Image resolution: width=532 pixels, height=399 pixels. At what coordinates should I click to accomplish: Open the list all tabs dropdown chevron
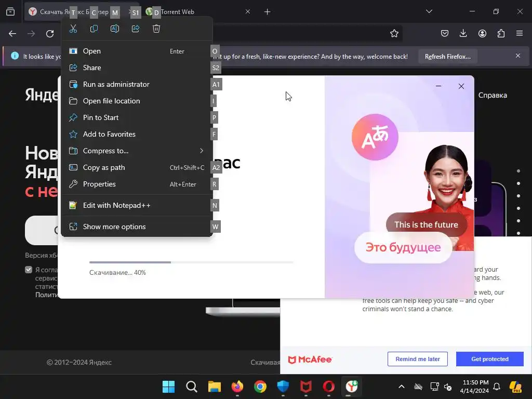tap(429, 11)
